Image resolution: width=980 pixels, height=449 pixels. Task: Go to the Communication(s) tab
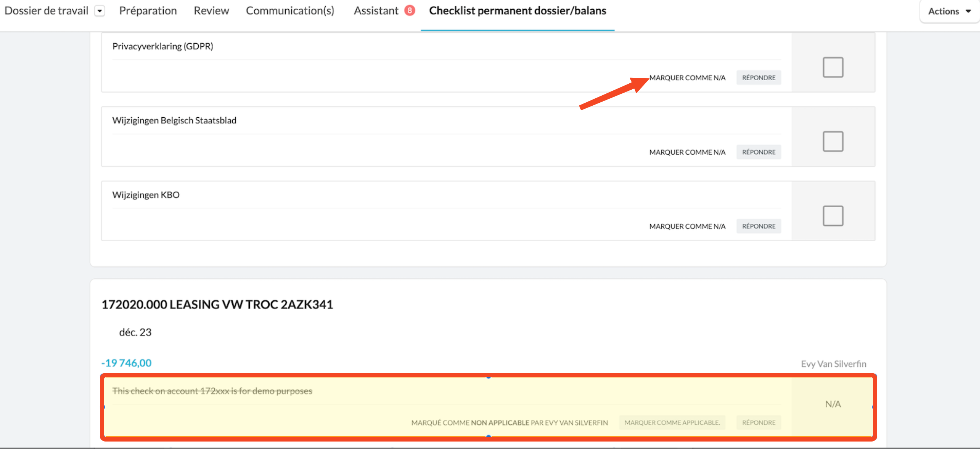(x=290, y=11)
